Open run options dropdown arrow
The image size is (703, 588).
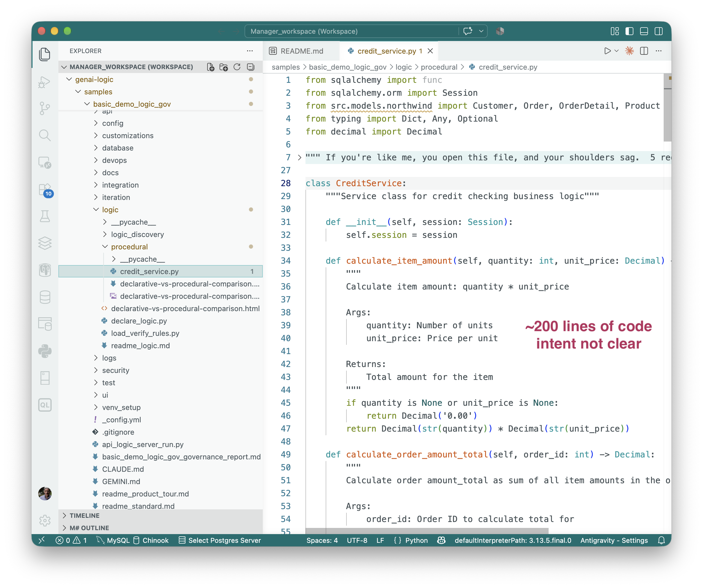(x=617, y=51)
